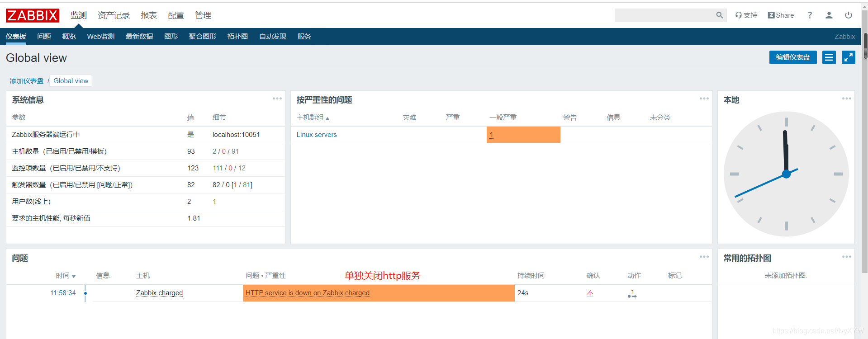Open the Zabbix charged host link
Viewport: 868px width, 339px height.
(x=159, y=293)
